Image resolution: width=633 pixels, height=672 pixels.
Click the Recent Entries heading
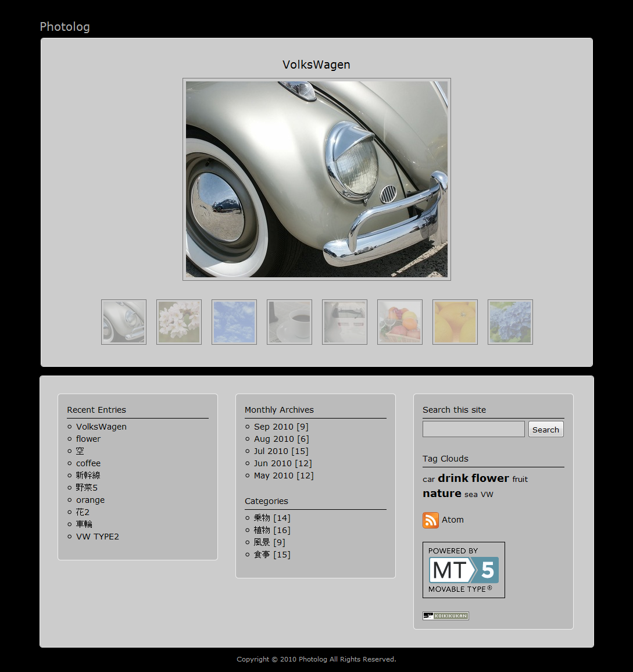pos(96,410)
